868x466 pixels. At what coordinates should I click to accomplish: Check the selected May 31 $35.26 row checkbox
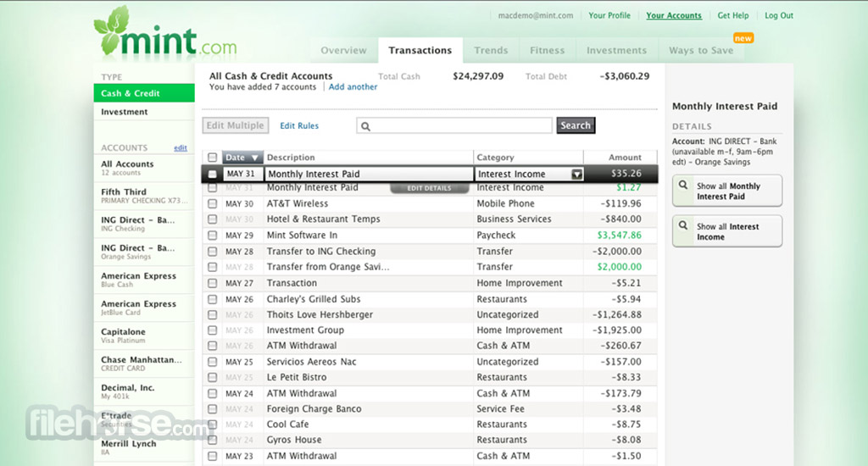(212, 174)
